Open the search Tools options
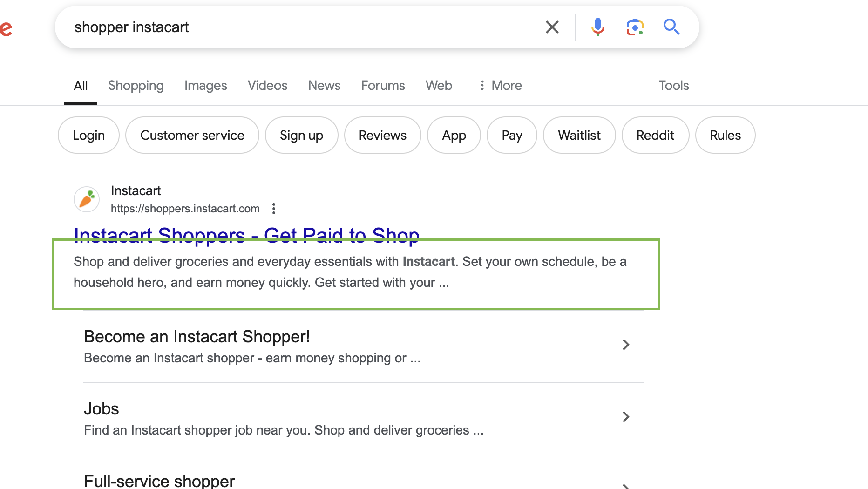Image resolution: width=868 pixels, height=489 pixels. [673, 86]
